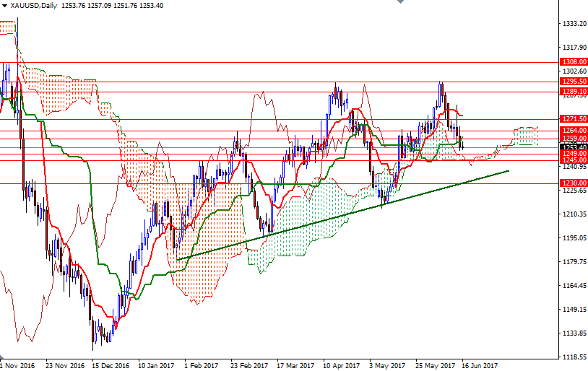The height and width of the screenshot is (371, 588).
Task: Click the 16 Jun 2017 date label
Action: click(x=480, y=365)
